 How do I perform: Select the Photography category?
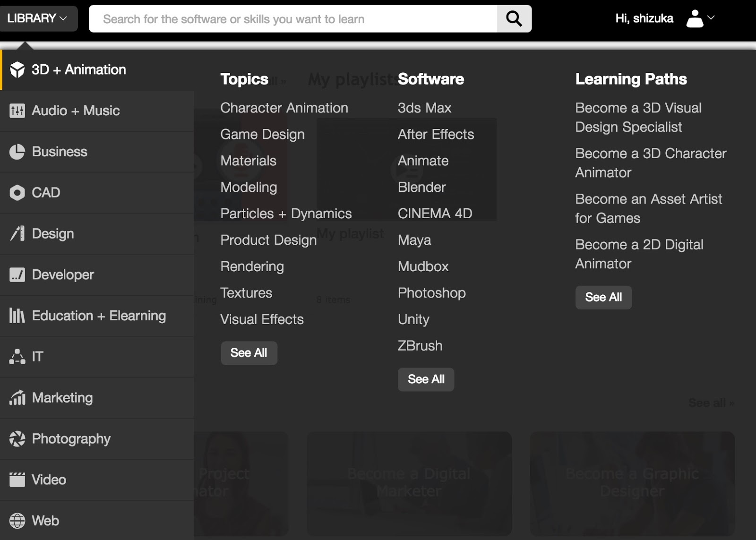(97, 439)
